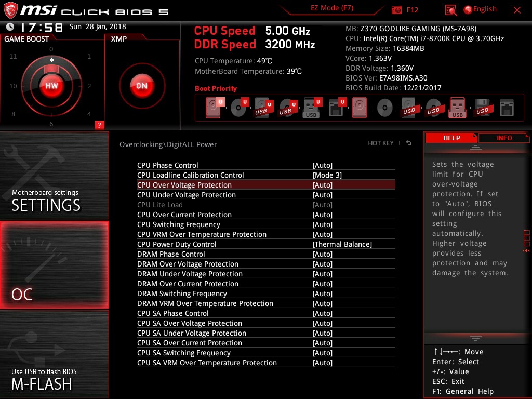Click the help panel top collapse handle
Image resolution: width=532 pixels, height=399 pixels.
click(475, 148)
